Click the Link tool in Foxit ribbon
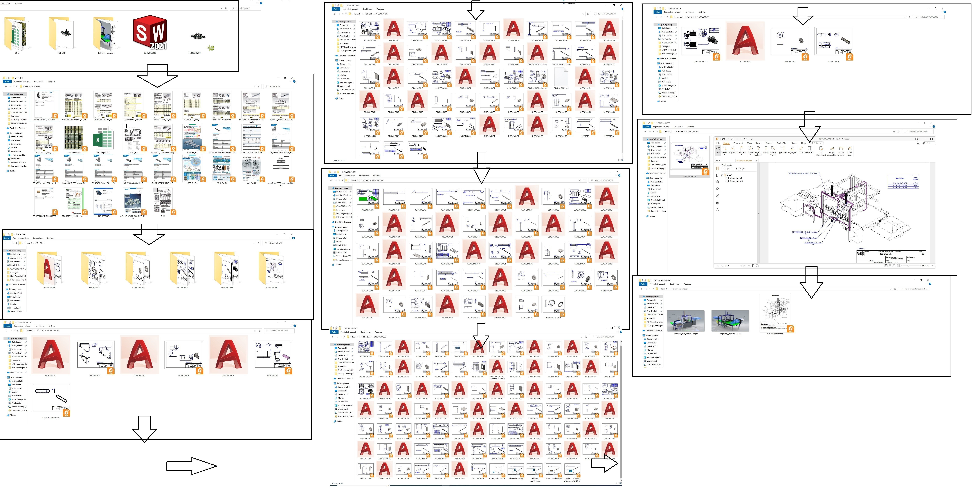Screen dimensions: 980x489 pos(801,150)
